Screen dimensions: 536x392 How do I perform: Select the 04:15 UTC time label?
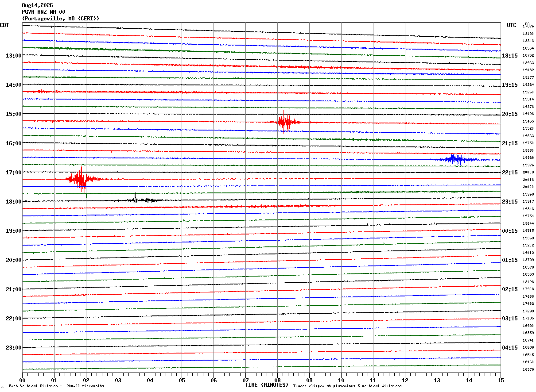click(x=510, y=348)
